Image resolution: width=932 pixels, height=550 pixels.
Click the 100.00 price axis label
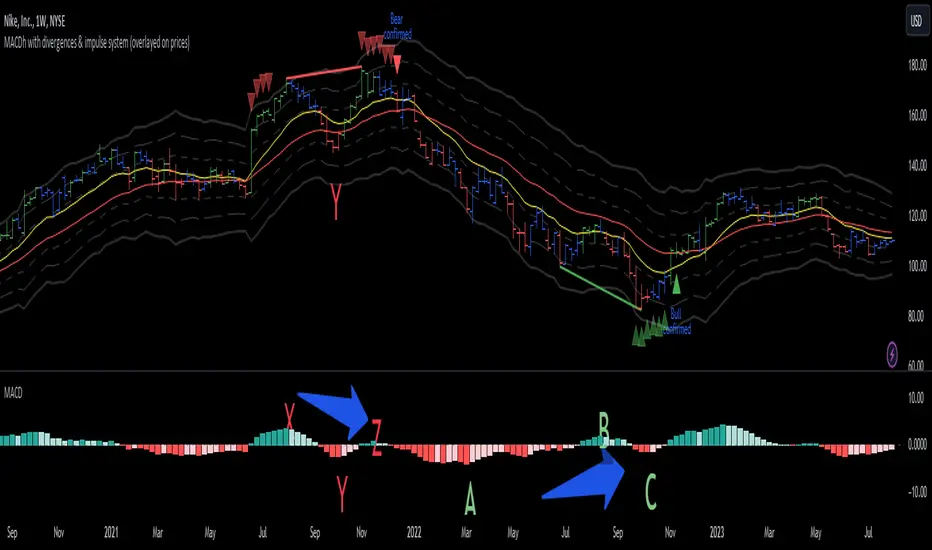pyautogui.click(x=917, y=266)
